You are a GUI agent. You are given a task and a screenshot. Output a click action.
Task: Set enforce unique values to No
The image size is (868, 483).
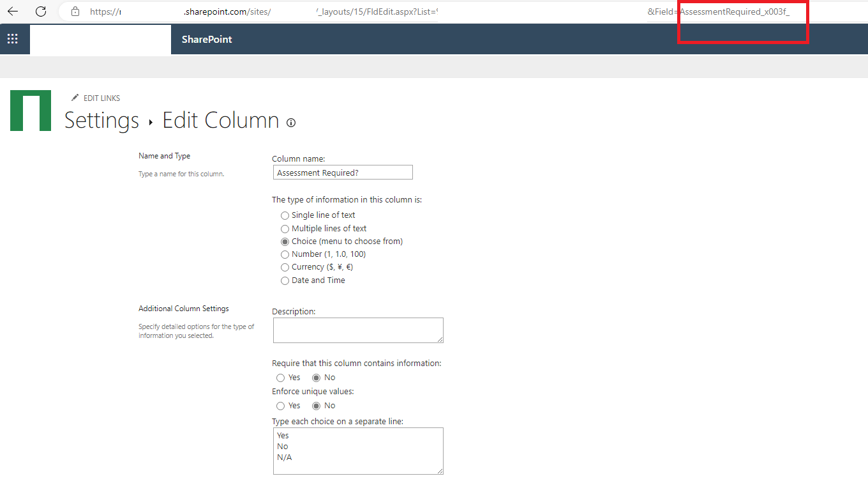(316, 406)
